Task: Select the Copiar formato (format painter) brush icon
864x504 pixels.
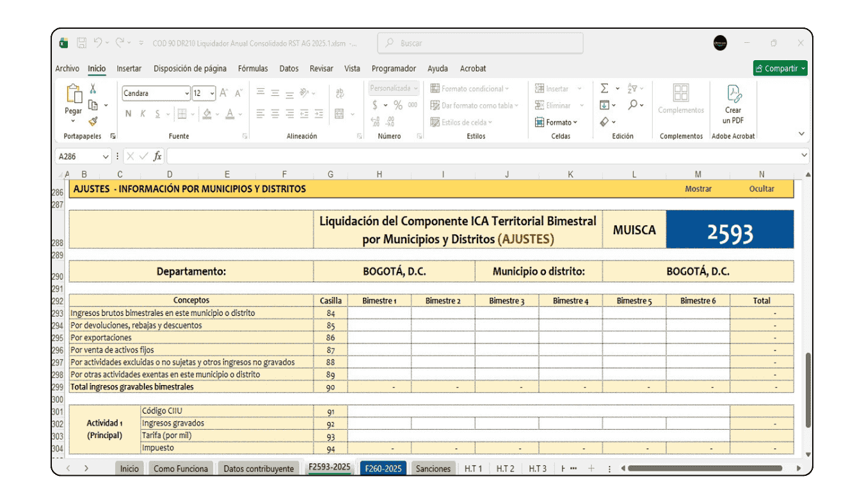Action: [x=93, y=122]
